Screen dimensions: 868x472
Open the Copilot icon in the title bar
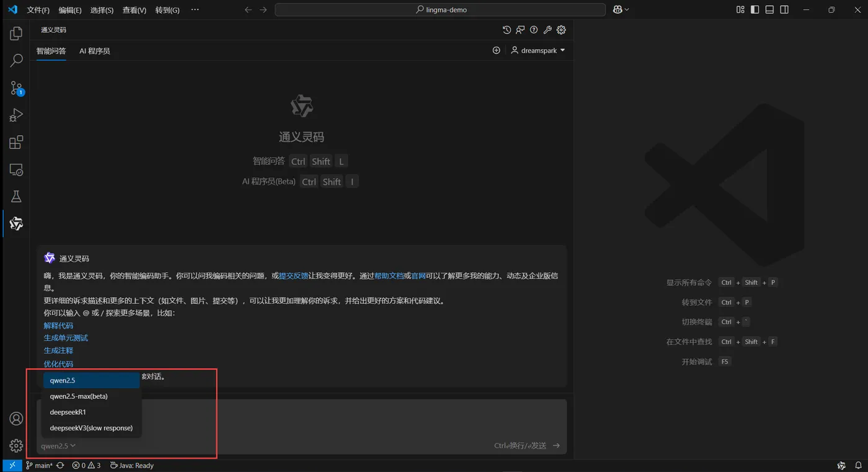618,9
